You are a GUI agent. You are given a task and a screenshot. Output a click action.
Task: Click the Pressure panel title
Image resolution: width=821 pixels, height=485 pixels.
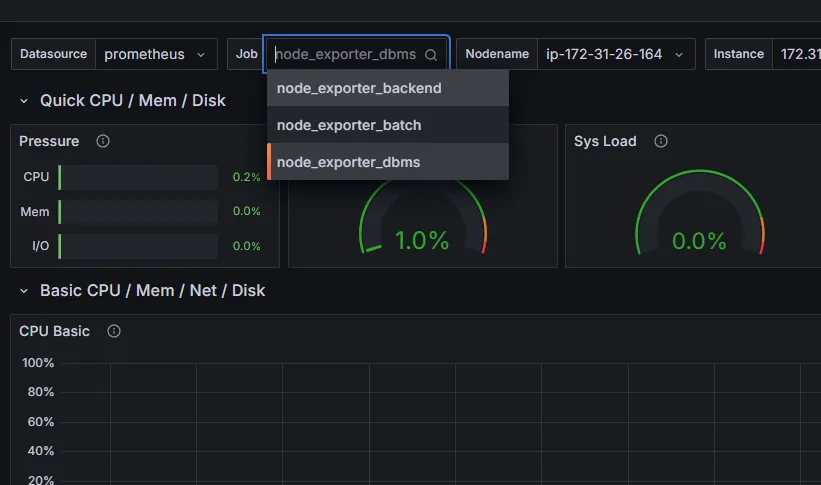point(49,141)
